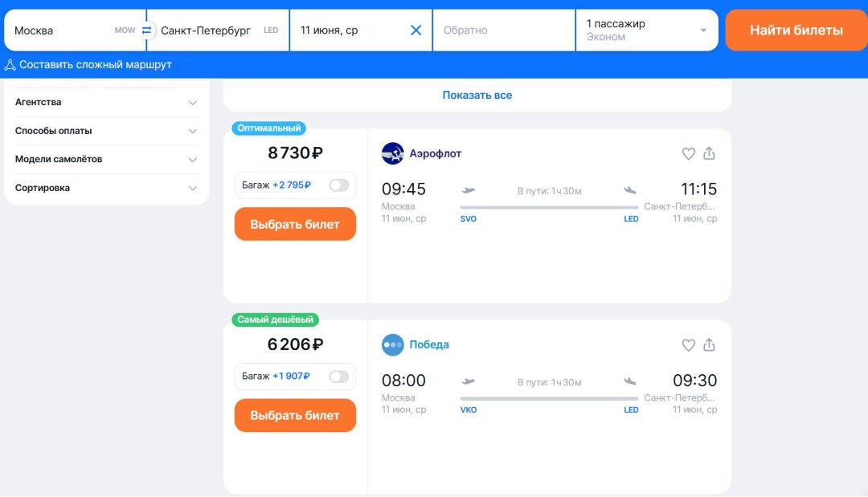Share the Победа flight
The image size is (868, 497).
pos(709,345)
